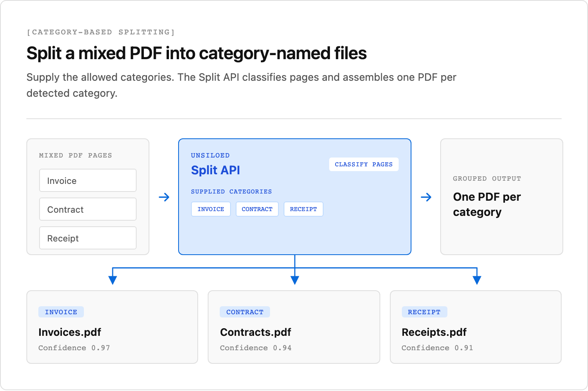Click the MIXED PDF PAGES label
The height and width of the screenshot is (391, 588).
pos(75,156)
